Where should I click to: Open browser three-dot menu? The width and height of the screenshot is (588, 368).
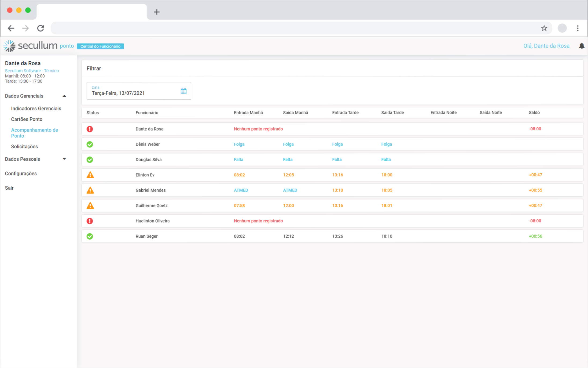click(x=578, y=28)
